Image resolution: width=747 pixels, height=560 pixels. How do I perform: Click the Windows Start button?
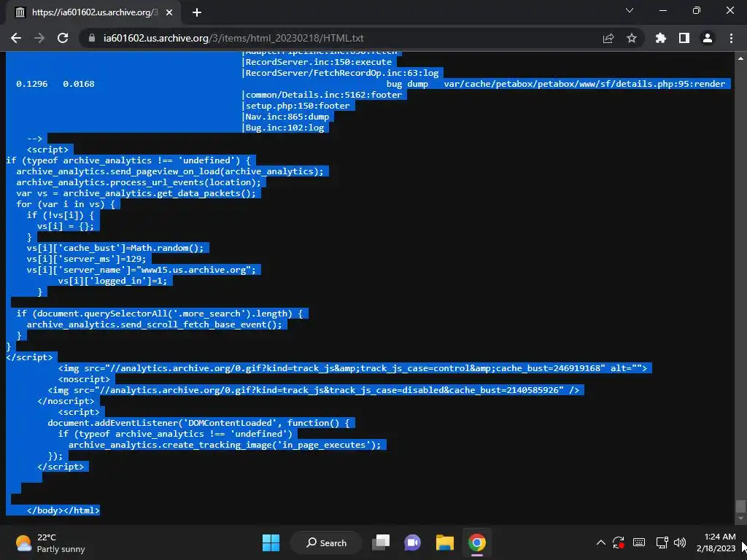click(x=271, y=542)
